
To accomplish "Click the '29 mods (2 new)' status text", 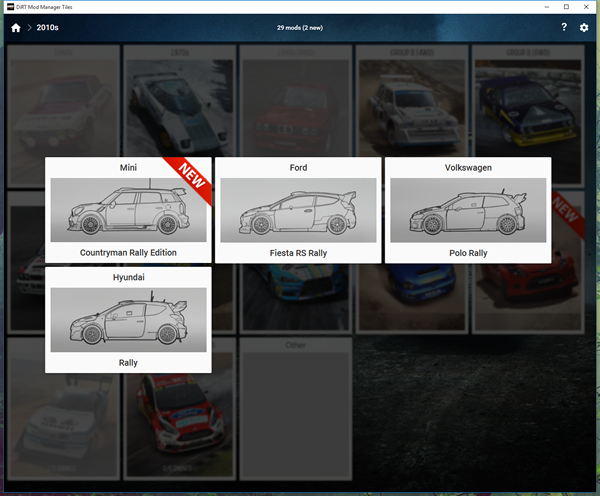I will (300, 28).
